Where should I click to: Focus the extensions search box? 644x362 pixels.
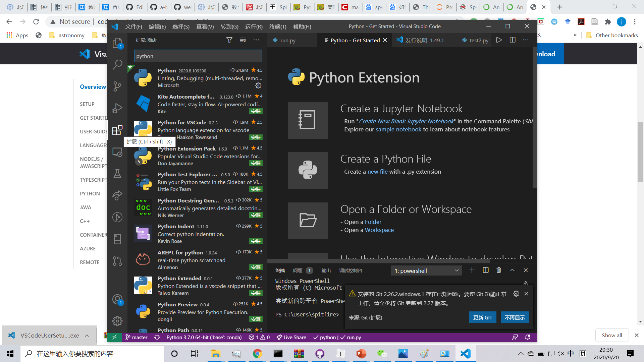tap(198, 56)
